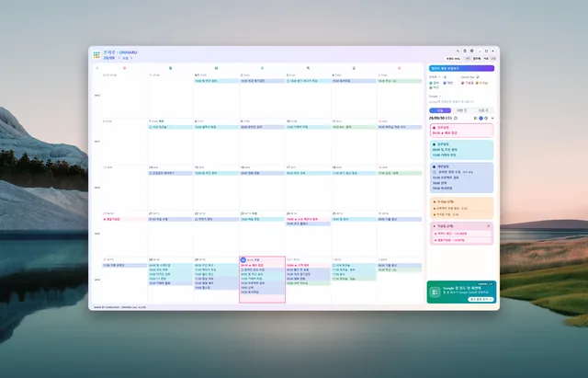Click the rightmost view button below window controls
The height and width of the screenshot is (378, 588).
pyautogui.click(x=493, y=59)
